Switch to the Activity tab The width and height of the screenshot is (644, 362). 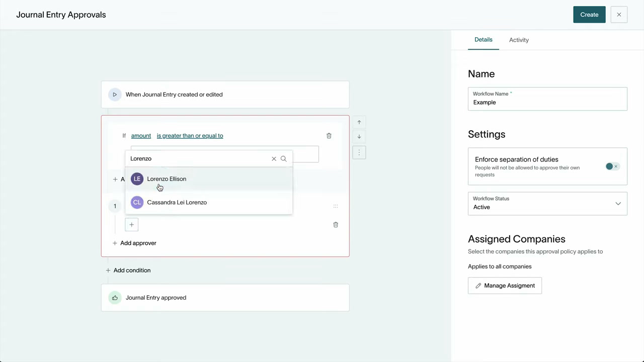click(x=519, y=40)
